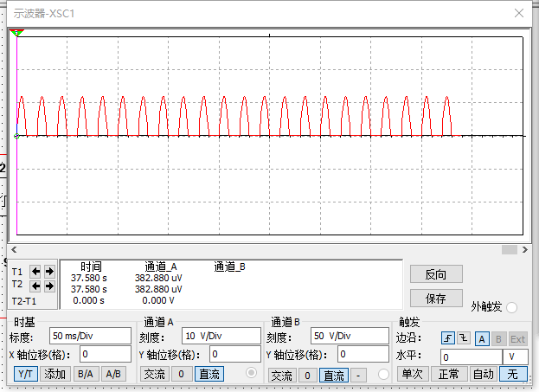The image size is (539, 392).
Task: Click T1 time value 37.580 s
Action: (89, 278)
